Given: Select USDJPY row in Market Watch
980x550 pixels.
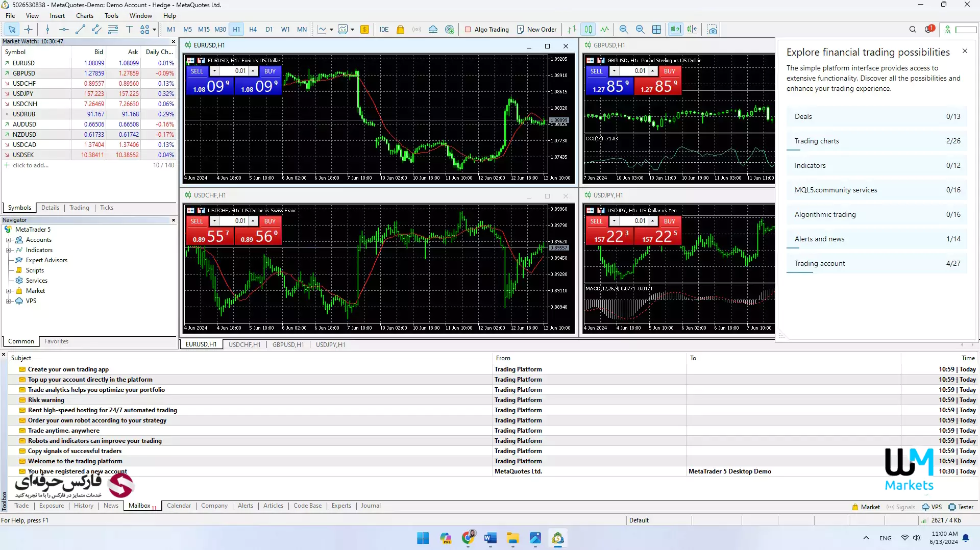Looking at the screenshot, I should (x=89, y=94).
